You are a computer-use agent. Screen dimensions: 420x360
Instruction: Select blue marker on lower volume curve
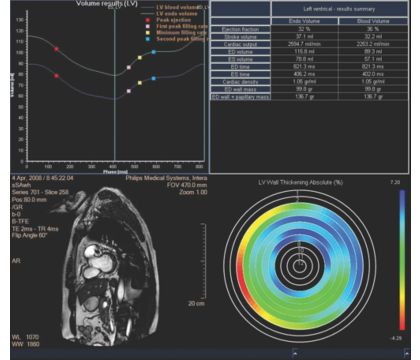[x=154, y=78]
